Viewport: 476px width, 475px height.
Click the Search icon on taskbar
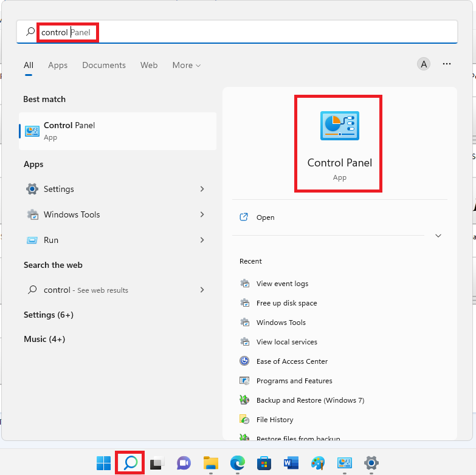[130, 463]
